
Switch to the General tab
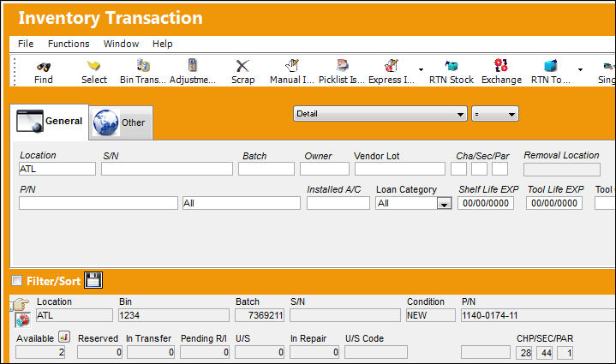(x=50, y=122)
